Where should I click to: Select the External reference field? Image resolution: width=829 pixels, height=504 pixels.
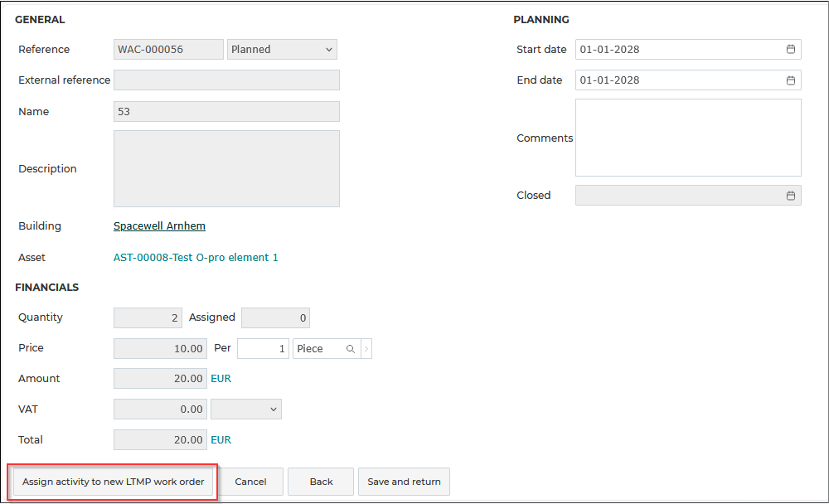pos(226,80)
